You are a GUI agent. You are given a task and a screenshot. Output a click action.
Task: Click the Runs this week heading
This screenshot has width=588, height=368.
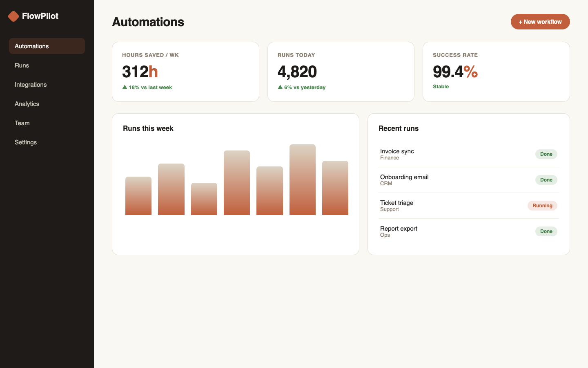148,128
